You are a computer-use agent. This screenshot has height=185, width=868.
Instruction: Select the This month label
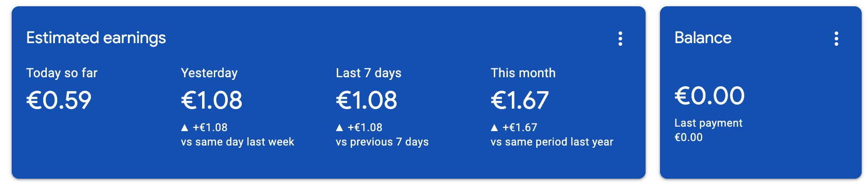[x=523, y=73]
